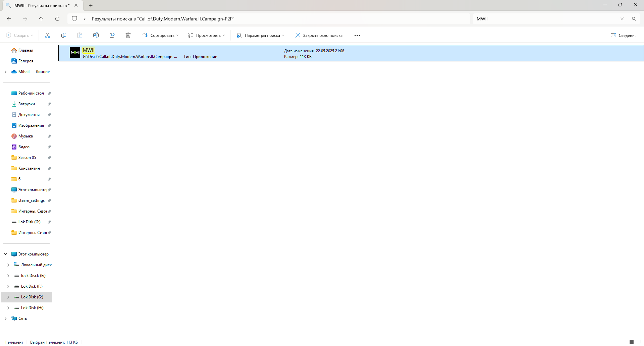644x346 pixels.
Task: Click the Copy icon in toolbar
Action: click(x=64, y=35)
